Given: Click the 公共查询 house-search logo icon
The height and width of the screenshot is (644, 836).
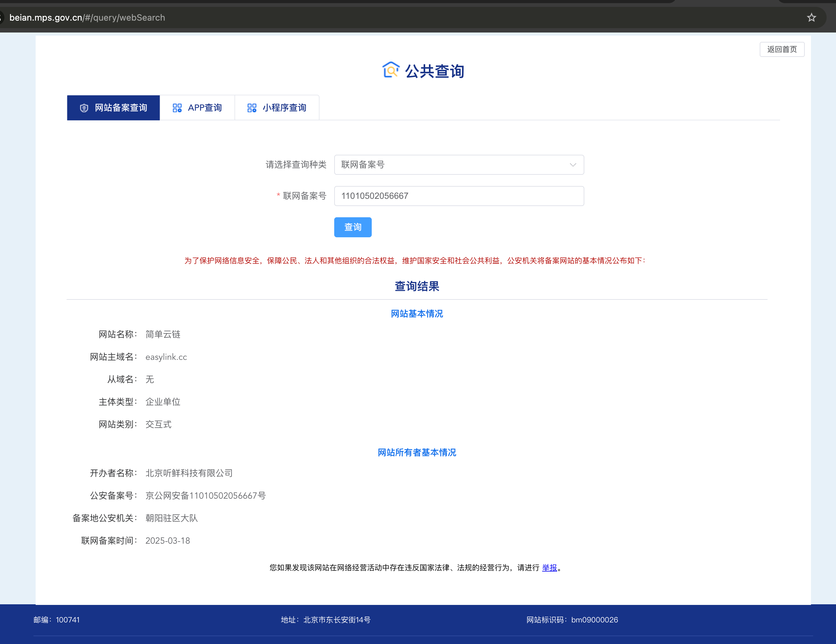Looking at the screenshot, I should pos(390,70).
